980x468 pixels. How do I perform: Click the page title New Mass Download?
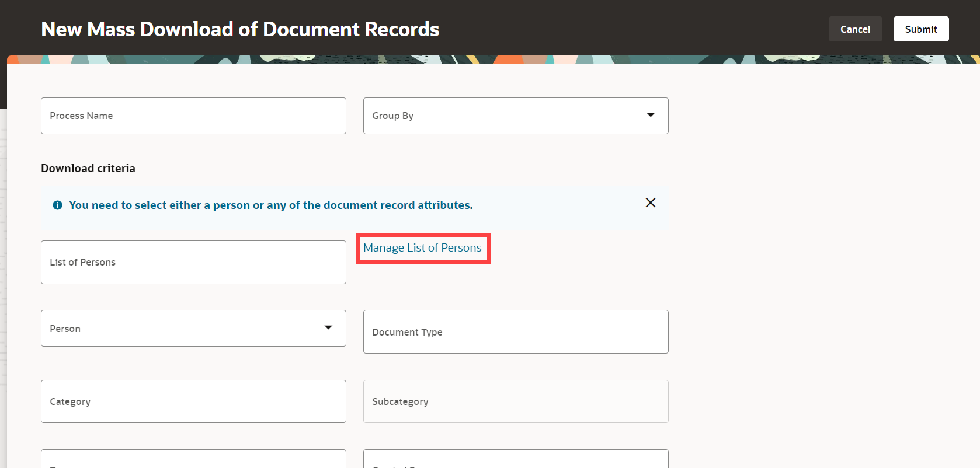click(x=240, y=29)
